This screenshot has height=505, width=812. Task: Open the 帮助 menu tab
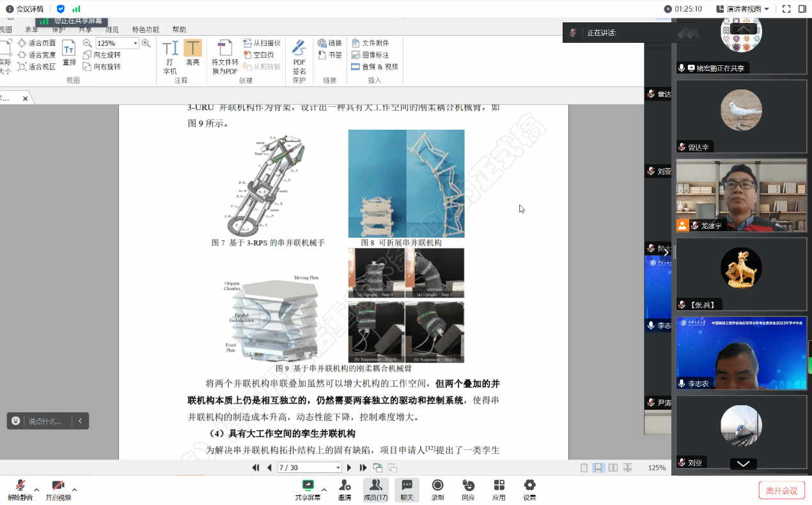click(x=179, y=29)
